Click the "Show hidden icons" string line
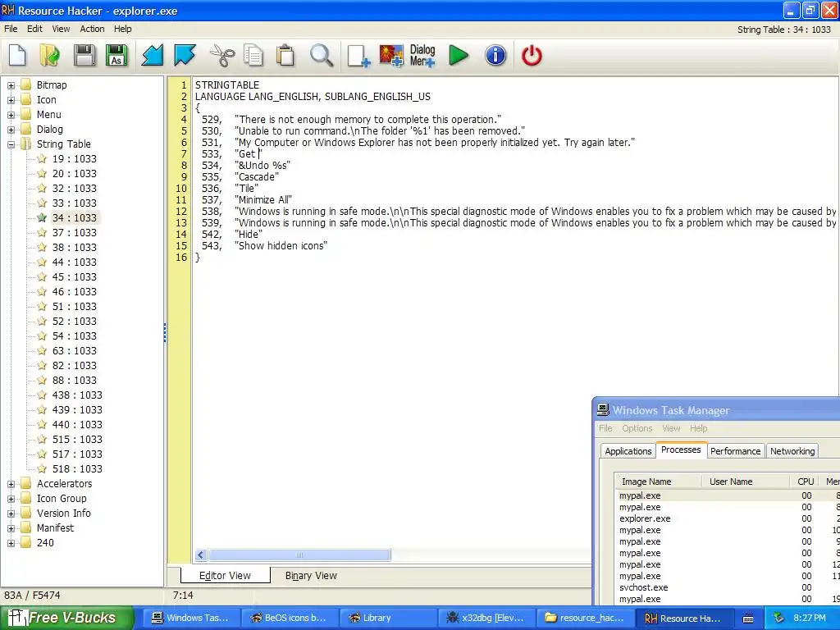 click(x=281, y=246)
